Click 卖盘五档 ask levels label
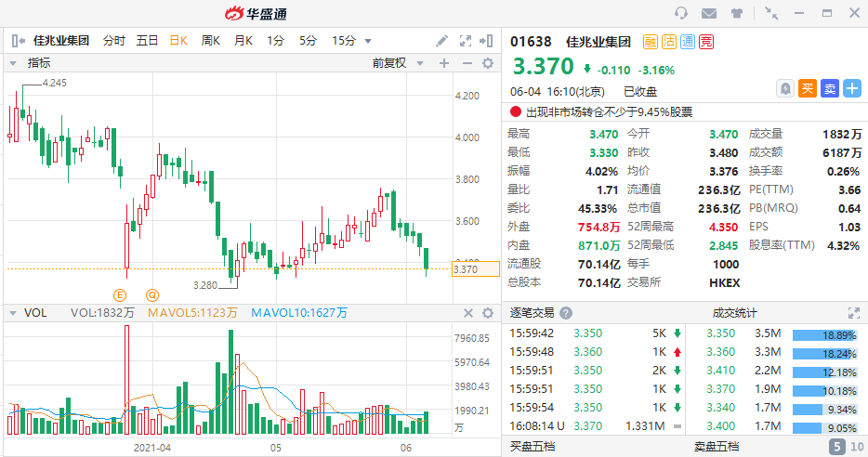This screenshot has height=457, width=868. click(x=717, y=447)
